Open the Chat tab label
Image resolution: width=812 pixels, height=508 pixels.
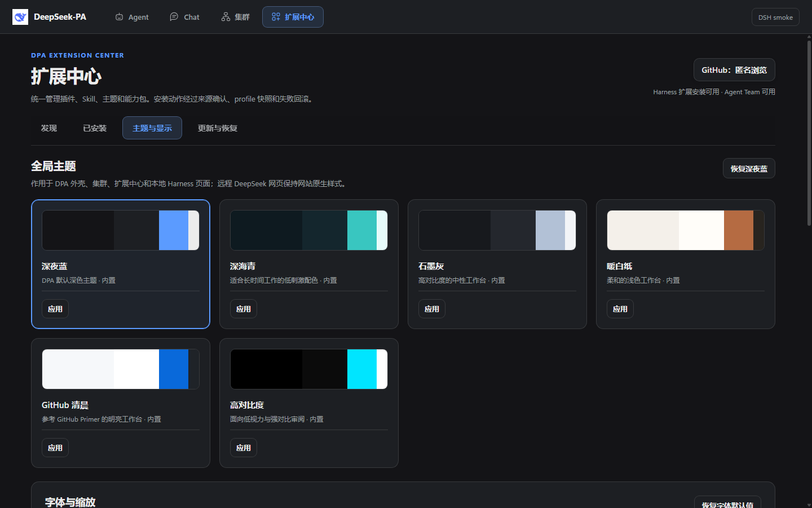192,17
